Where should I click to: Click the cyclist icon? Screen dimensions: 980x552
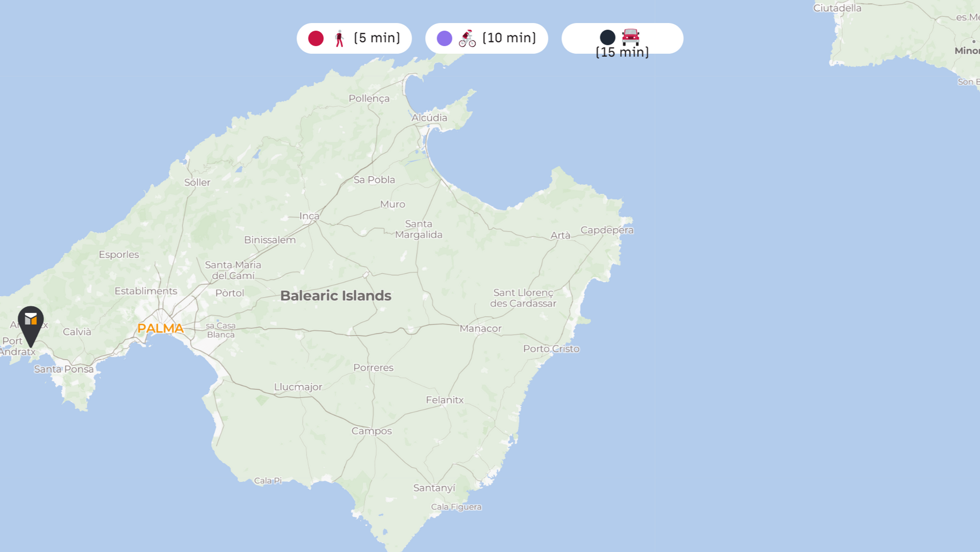[467, 38]
